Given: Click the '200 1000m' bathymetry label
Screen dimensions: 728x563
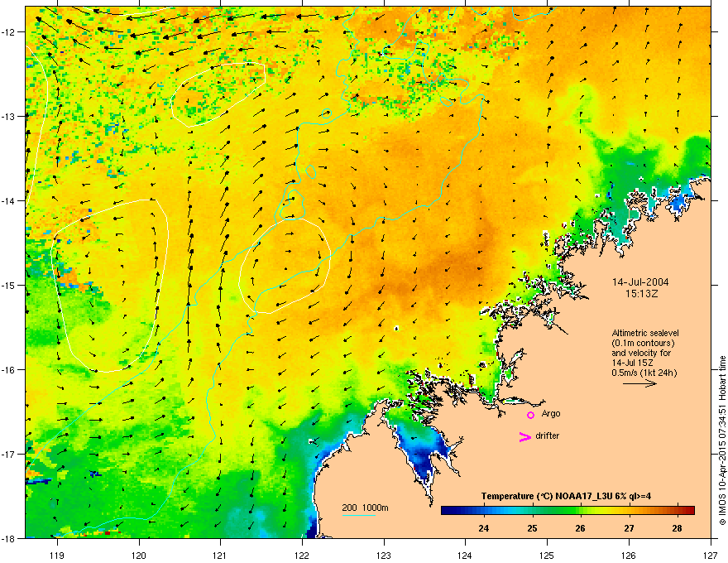Looking at the screenshot, I should coord(365,508).
